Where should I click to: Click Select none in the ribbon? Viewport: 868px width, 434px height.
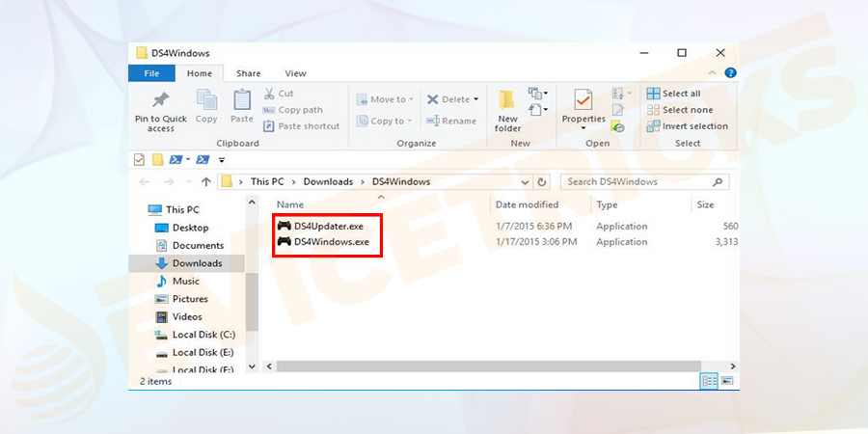(x=680, y=110)
